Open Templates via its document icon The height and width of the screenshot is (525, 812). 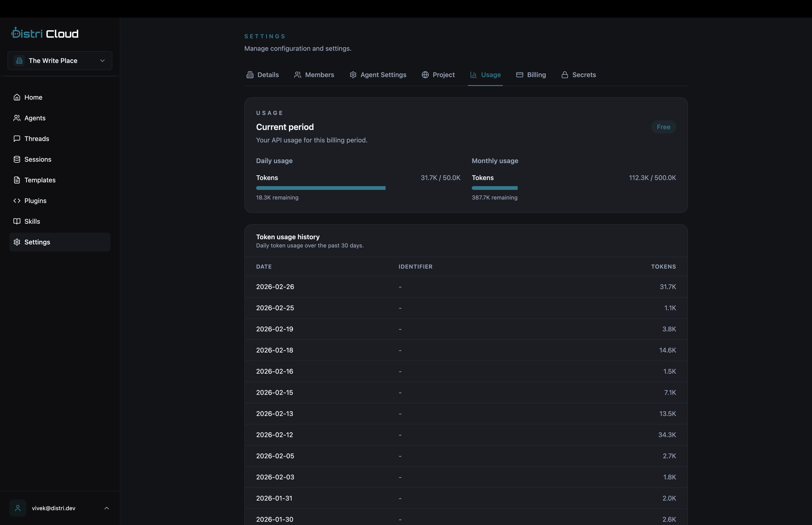click(17, 180)
